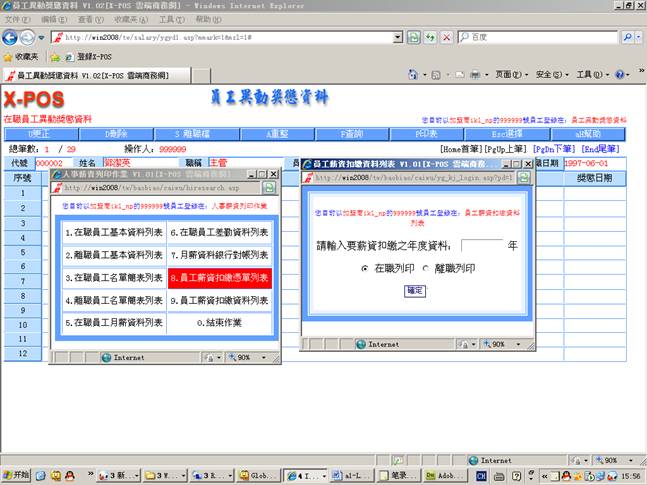
Task: Click the 年度 year input field
Action: (482, 245)
